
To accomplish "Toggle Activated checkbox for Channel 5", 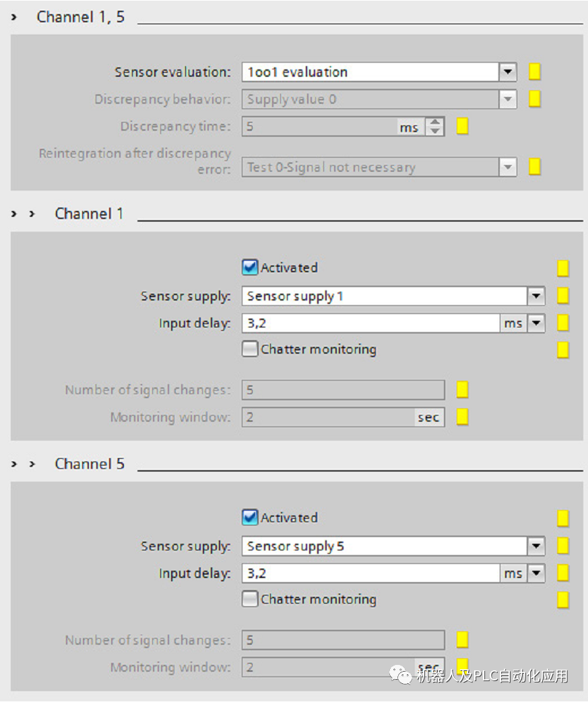I will coord(250,517).
